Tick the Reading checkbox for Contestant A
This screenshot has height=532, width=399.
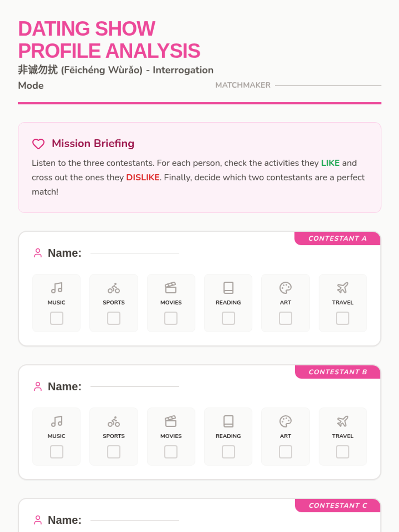[228, 318]
